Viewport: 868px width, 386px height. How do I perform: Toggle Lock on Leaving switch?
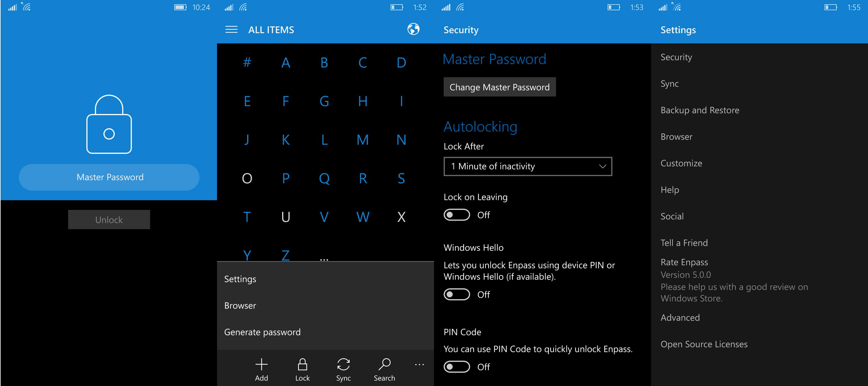click(457, 215)
